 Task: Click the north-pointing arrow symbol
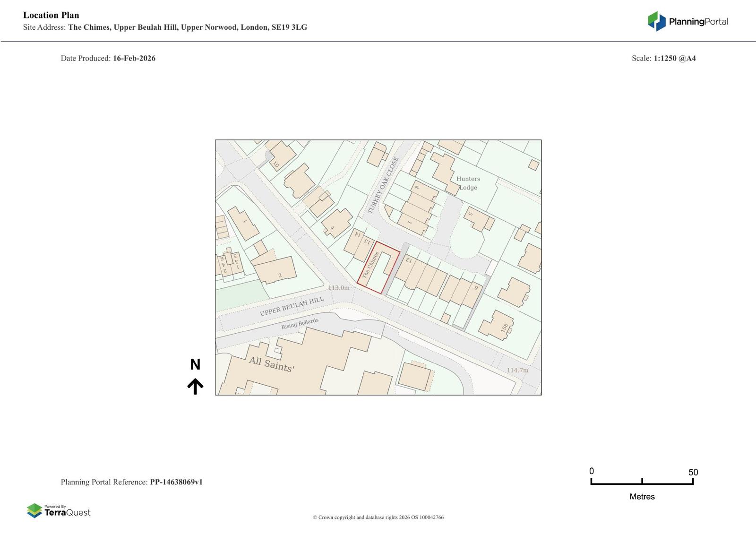(195, 386)
